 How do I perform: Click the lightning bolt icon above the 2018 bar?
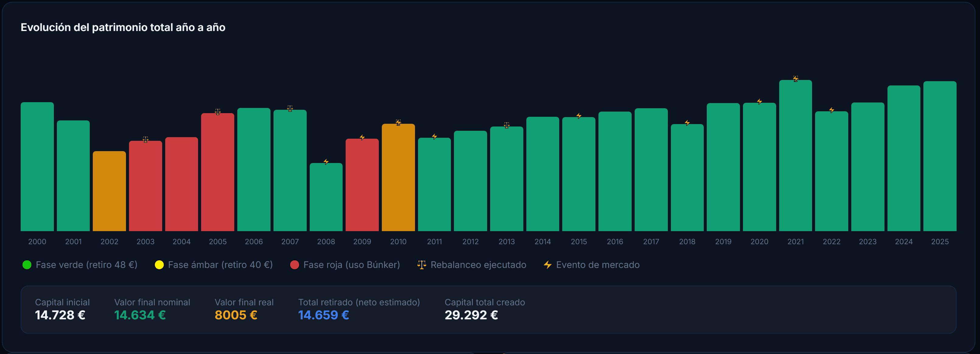687,123
